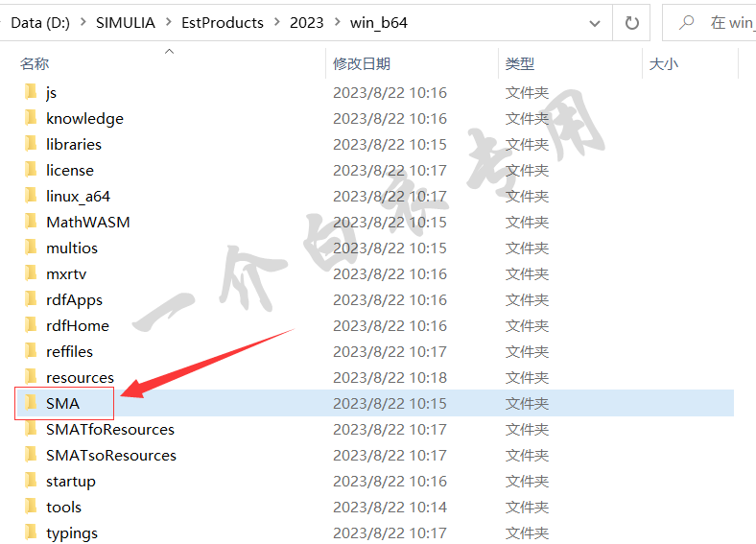Screen dimensions: 756x544
Task: Click the MathWASM folder icon
Action: click(x=31, y=222)
